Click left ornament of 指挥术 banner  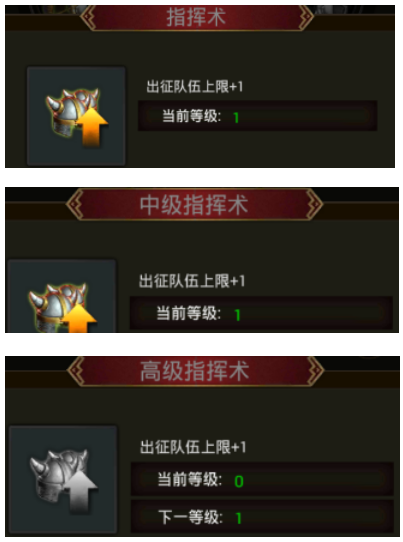pyautogui.click(x=88, y=17)
